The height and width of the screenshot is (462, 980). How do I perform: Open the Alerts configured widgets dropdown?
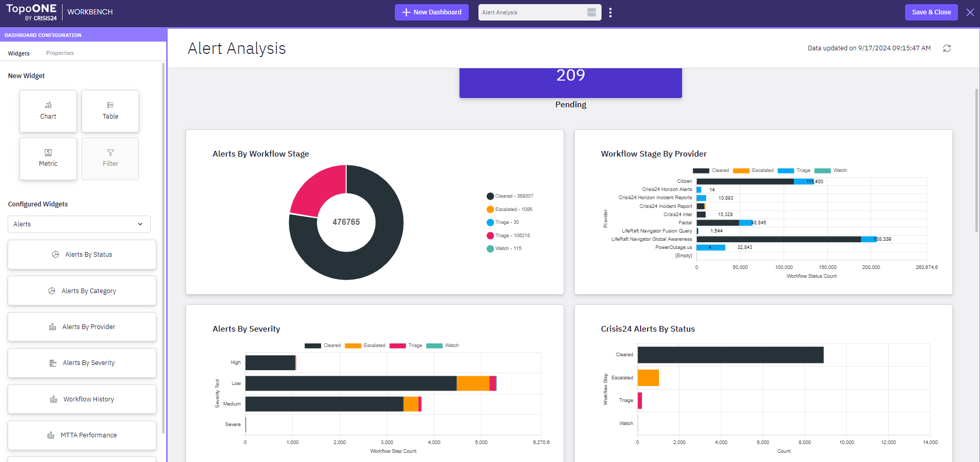tap(79, 224)
